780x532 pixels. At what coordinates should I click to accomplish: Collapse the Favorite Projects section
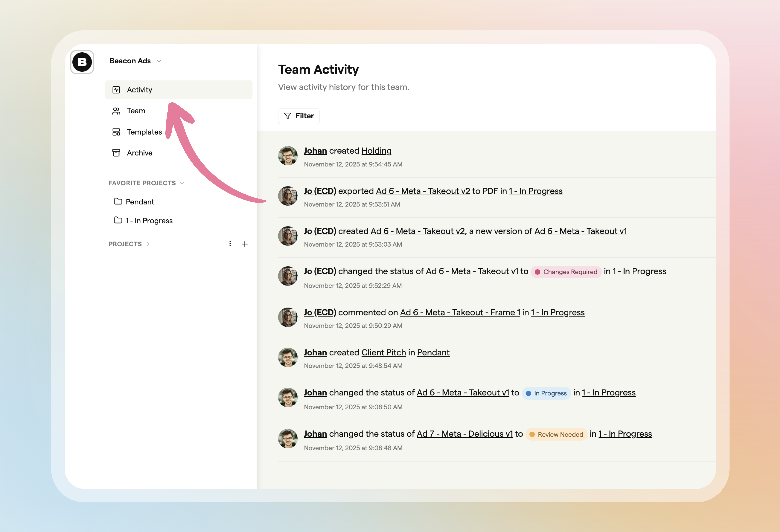146,183
